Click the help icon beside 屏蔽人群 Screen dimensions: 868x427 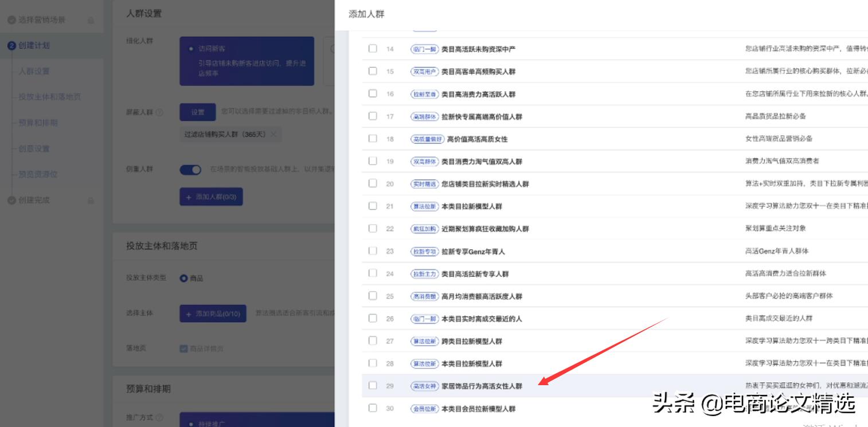[159, 111]
